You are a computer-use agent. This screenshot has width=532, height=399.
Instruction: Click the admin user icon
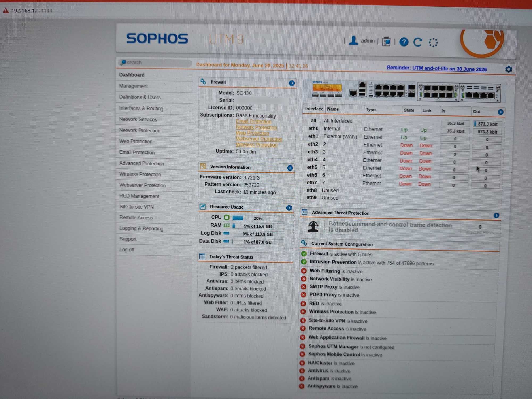pyautogui.click(x=353, y=41)
